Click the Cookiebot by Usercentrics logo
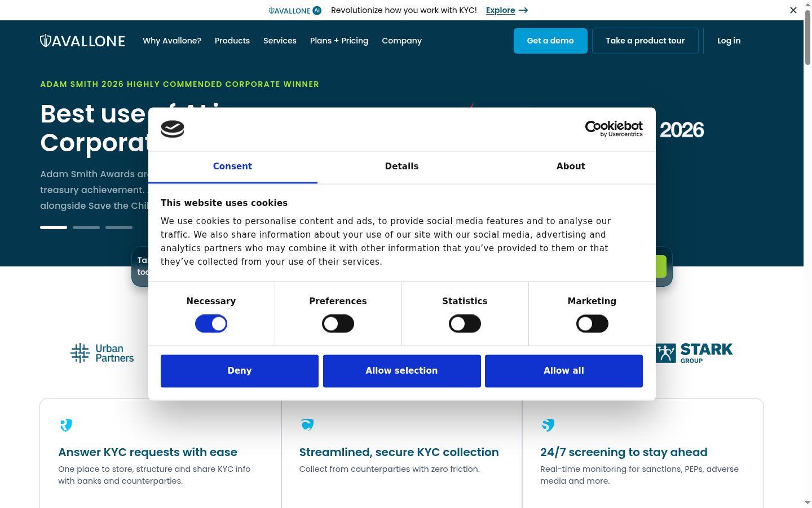This screenshot has height=508, width=812. [x=614, y=129]
